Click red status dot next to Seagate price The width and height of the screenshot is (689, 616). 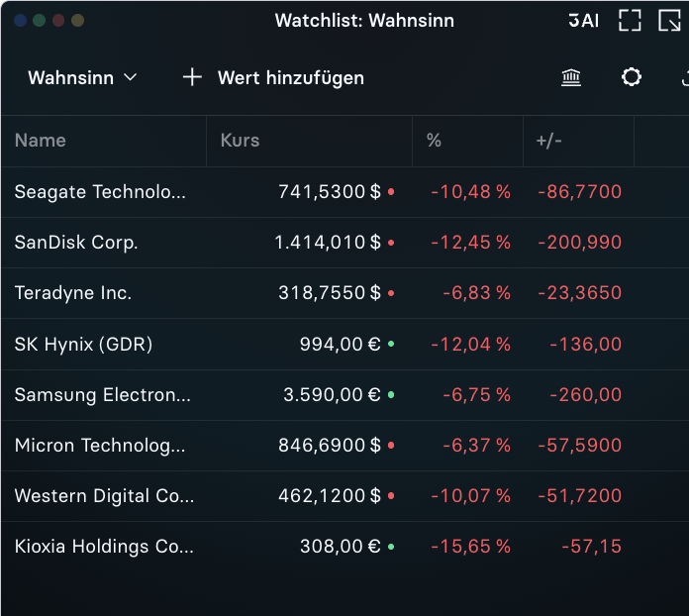tap(391, 192)
